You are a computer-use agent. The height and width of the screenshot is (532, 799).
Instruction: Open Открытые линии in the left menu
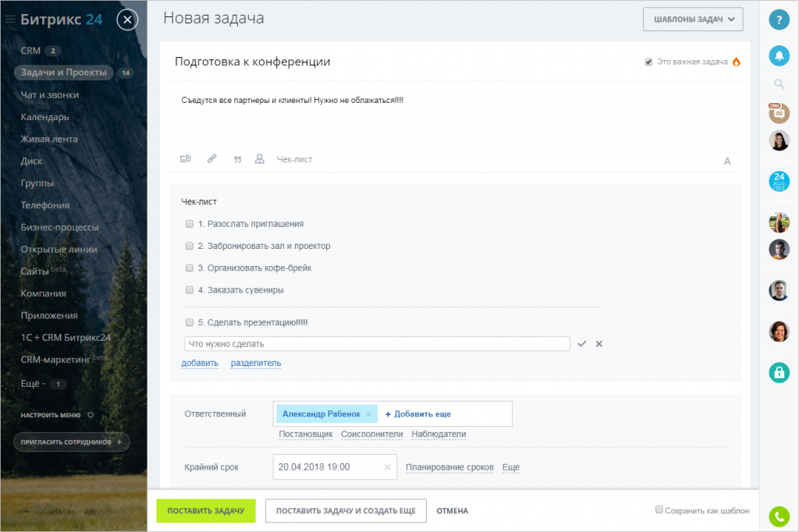click(59, 249)
